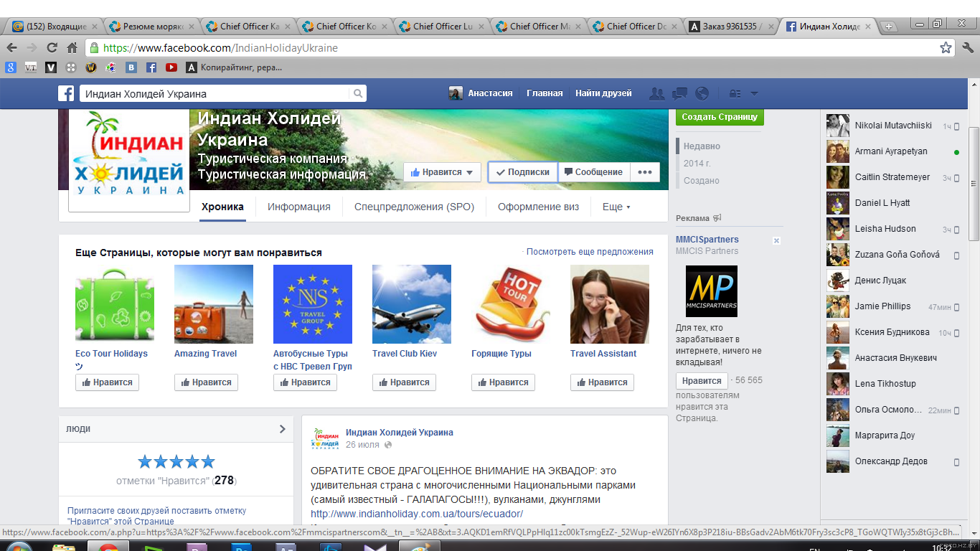Click post privacy globe icon by 26 июля
Image resolution: width=980 pixels, height=551 pixels.
[x=389, y=445]
